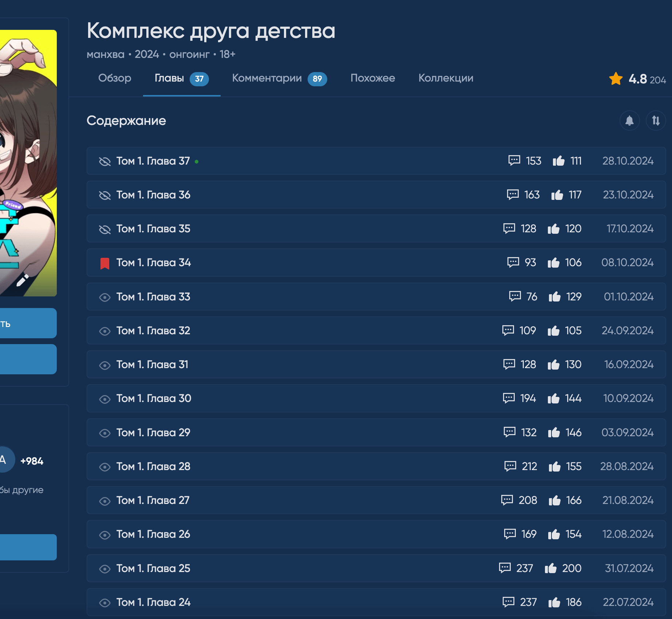Toggle read status eye for Глава 36
The image size is (672, 619).
(x=105, y=196)
